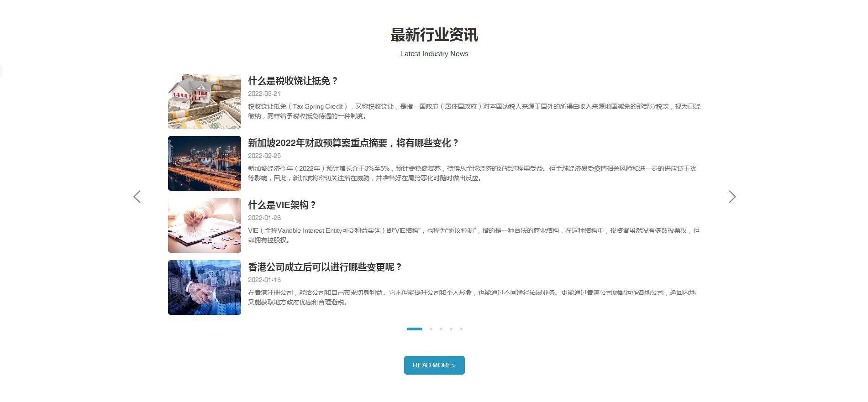Jump to third carousel page dot
Screen dimensions: 868x402
441,329
